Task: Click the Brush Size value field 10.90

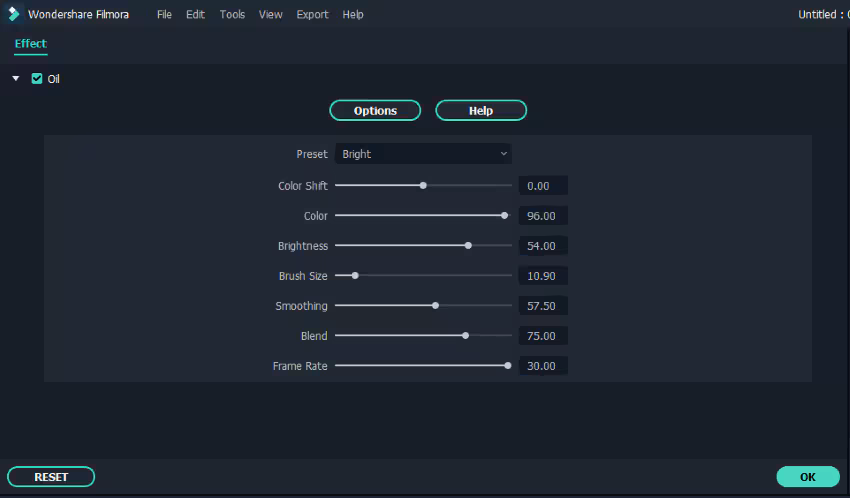Action: (543, 276)
